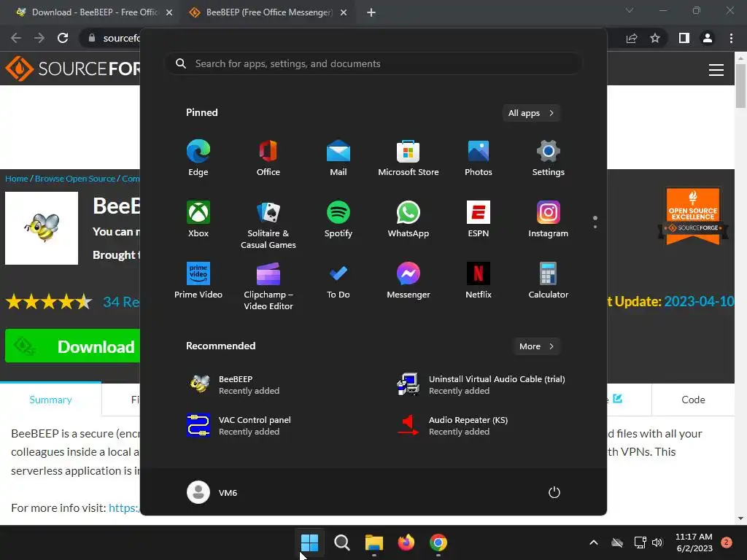The image size is (747, 560).
Task: Open Chrome three-dot menu
Action: [731, 38]
